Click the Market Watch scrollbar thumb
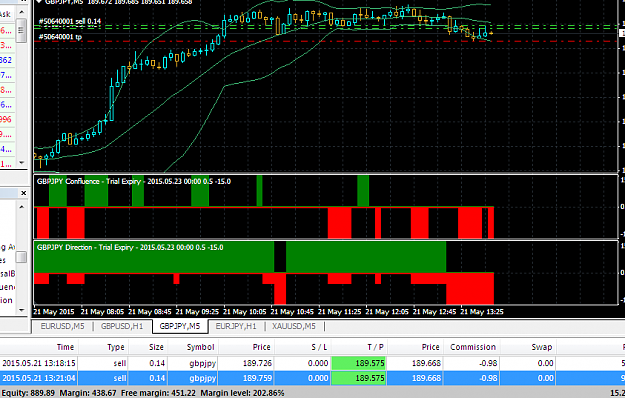This screenshot has width=625, height=398. pos(22,30)
